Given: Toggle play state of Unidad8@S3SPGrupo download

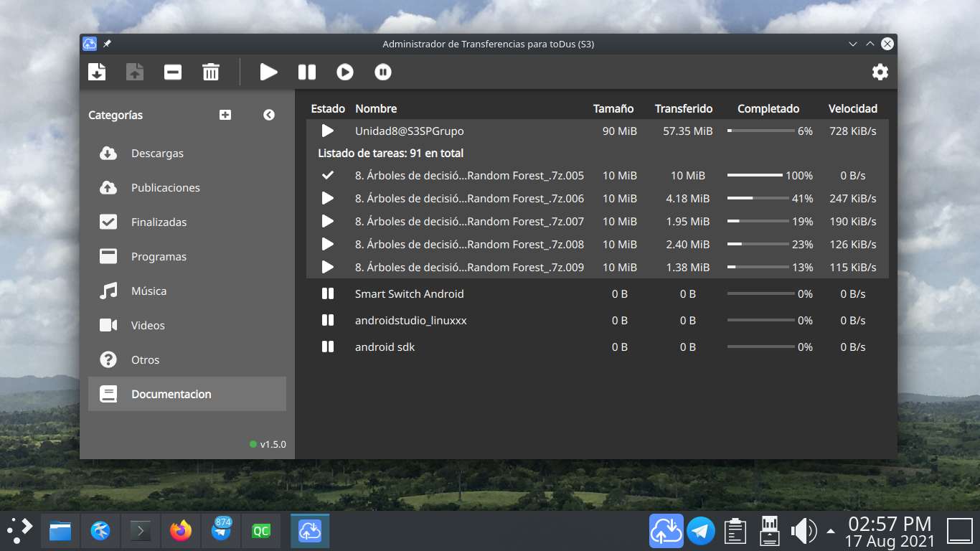Looking at the screenshot, I should click(x=328, y=131).
